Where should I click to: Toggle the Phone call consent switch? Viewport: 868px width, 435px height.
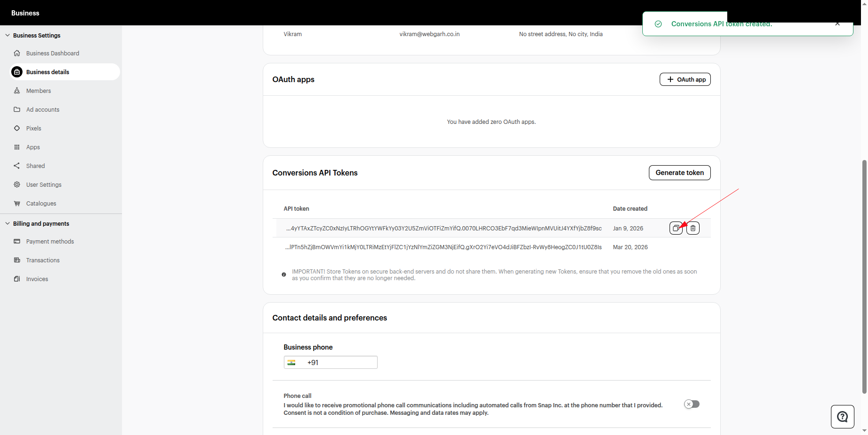pos(692,404)
